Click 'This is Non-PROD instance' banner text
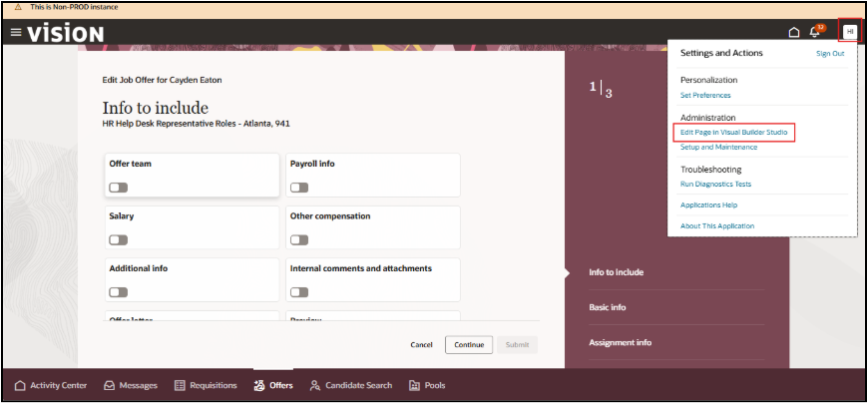The image size is (868, 404). (x=74, y=7)
